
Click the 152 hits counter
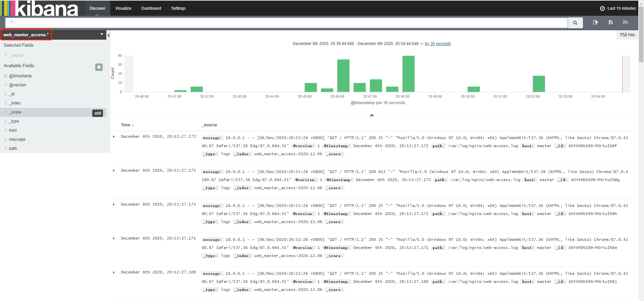coord(627,35)
